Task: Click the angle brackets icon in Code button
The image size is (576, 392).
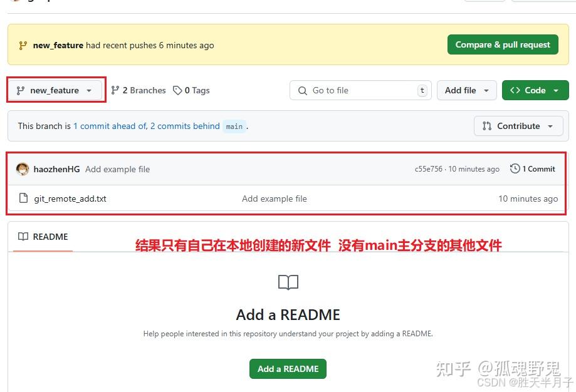Action: point(515,90)
